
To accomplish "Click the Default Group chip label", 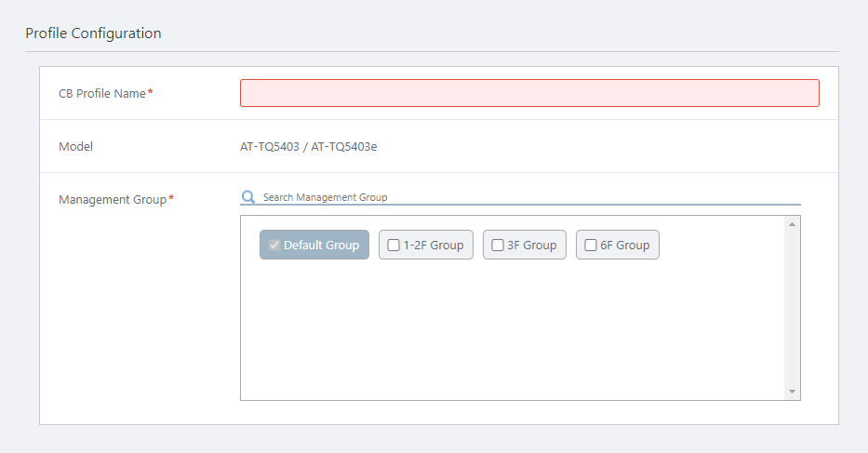I will point(321,246).
